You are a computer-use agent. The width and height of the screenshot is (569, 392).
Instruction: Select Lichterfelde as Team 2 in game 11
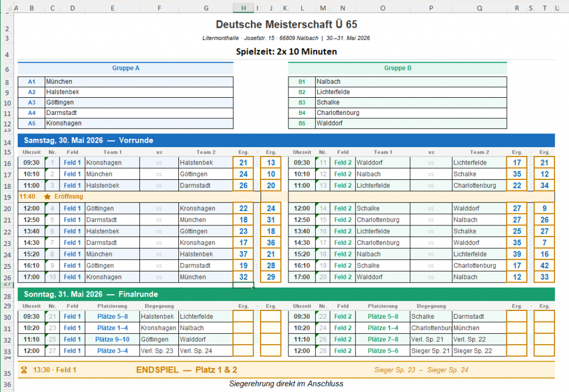[x=479, y=163]
